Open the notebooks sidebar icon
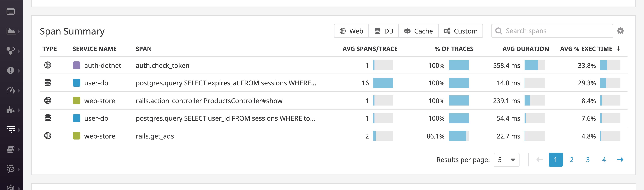 [x=10, y=149]
